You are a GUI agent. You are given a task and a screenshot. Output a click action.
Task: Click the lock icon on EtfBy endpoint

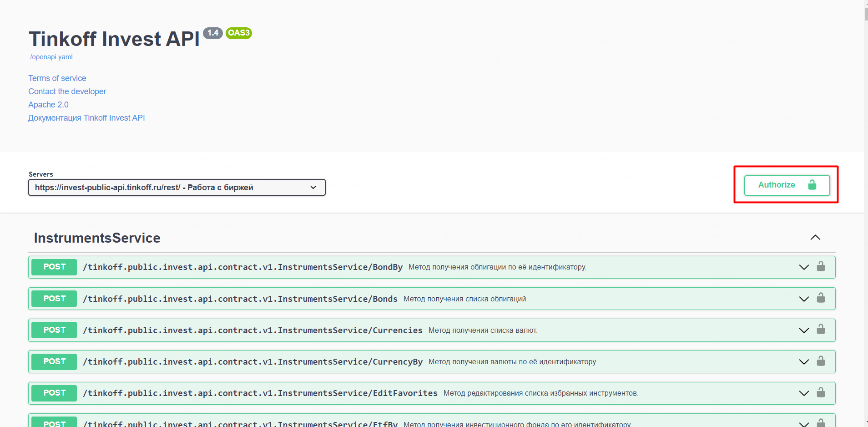[x=821, y=423]
